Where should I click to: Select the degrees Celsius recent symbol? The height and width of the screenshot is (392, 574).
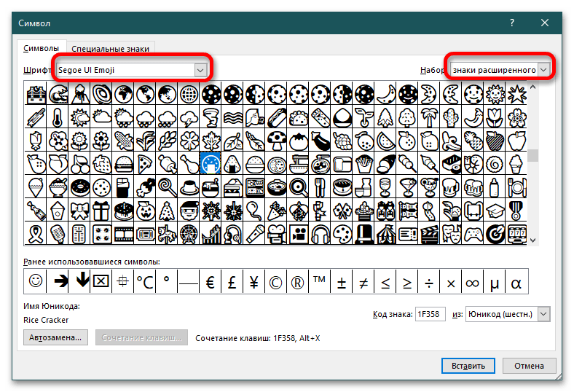point(145,281)
